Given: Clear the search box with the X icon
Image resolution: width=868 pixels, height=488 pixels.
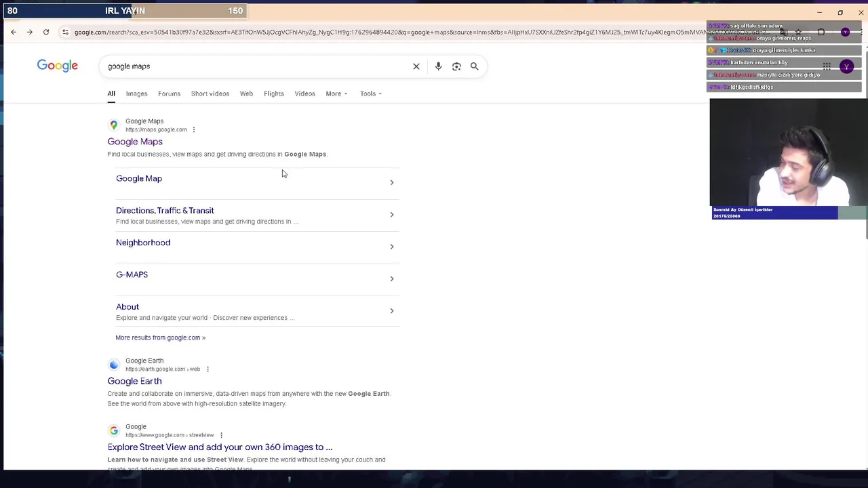Looking at the screenshot, I should [416, 66].
